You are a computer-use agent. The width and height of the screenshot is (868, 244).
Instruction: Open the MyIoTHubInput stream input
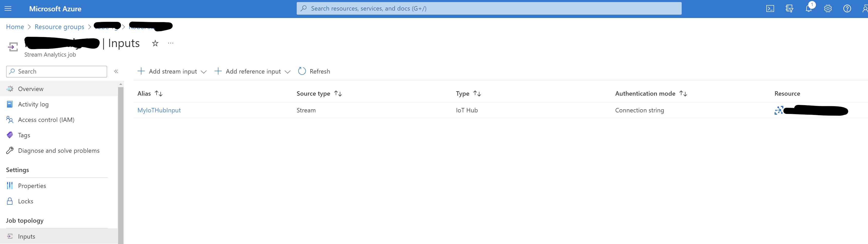pyautogui.click(x=159, y=110)
